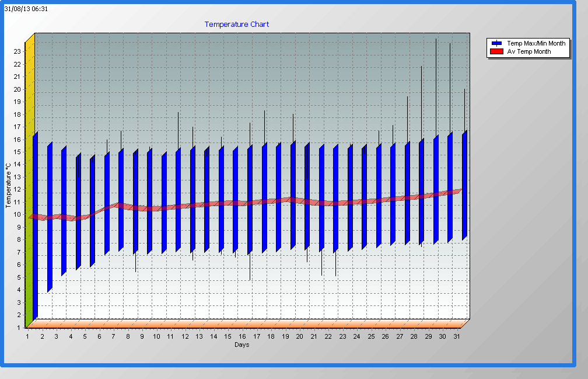
Task: Click the 31/08/13 06:31 timestamp
Action: (x=26, y=9)
